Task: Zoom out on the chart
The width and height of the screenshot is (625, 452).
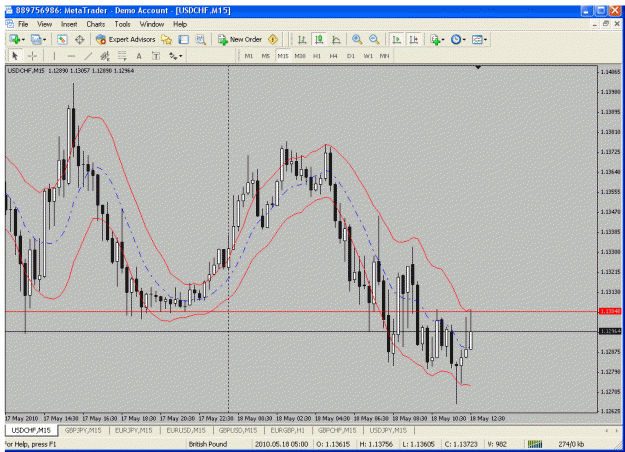Action: (374, 39)
